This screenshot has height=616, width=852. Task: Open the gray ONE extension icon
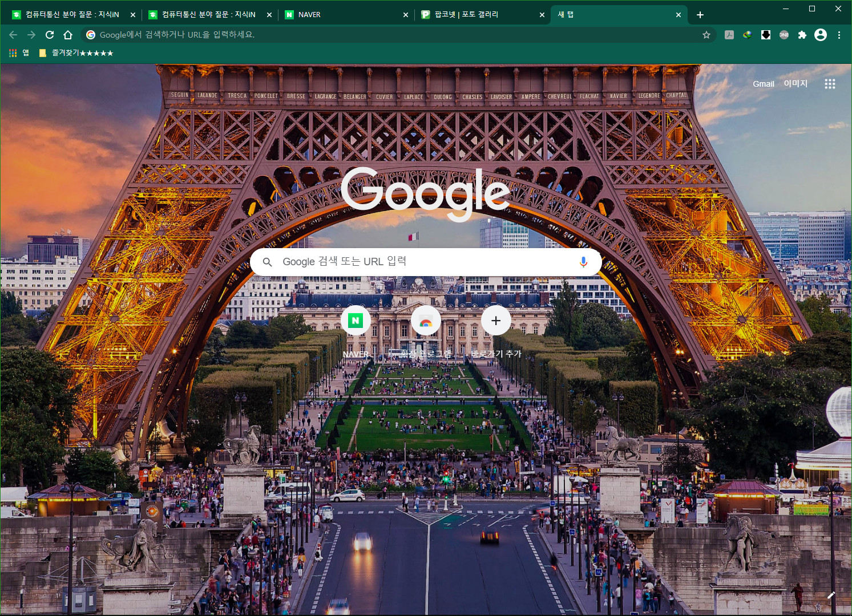click(x=784, y=35)
